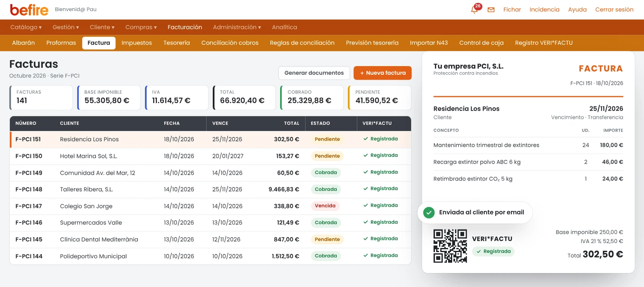644x287 pixels.
Task: Click the green check icon in email toast
Action: tap(429, 213)
